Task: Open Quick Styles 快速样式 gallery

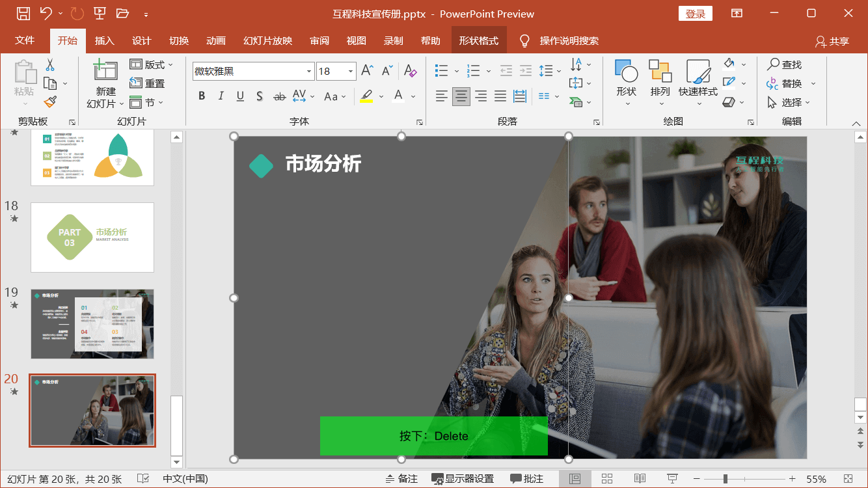Action: coord(698,83)
